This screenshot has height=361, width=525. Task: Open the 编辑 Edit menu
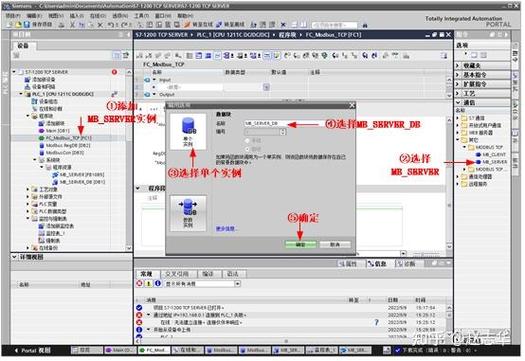[x=34, y=16]
